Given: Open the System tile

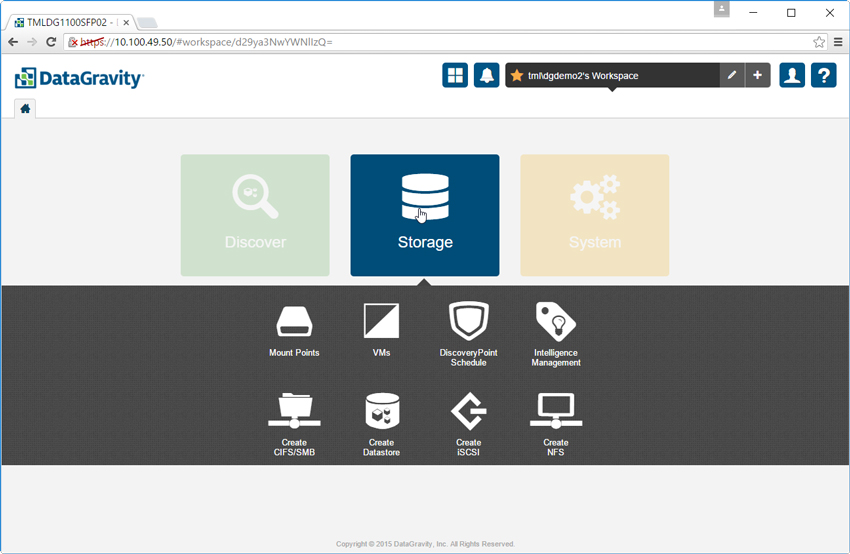Looking at the screenshot, I should (595, 215).
